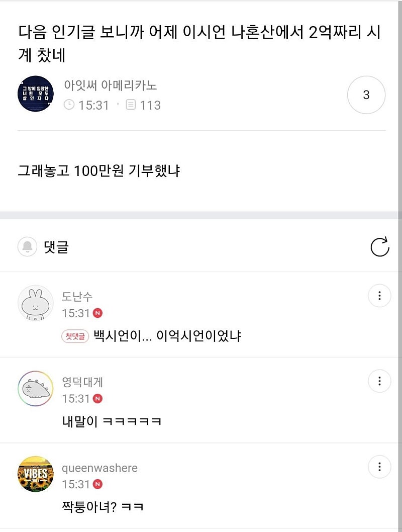Open author profile 아잇써 아메리카노
This screenshot has width=402, height=532.
pos(111,85)
